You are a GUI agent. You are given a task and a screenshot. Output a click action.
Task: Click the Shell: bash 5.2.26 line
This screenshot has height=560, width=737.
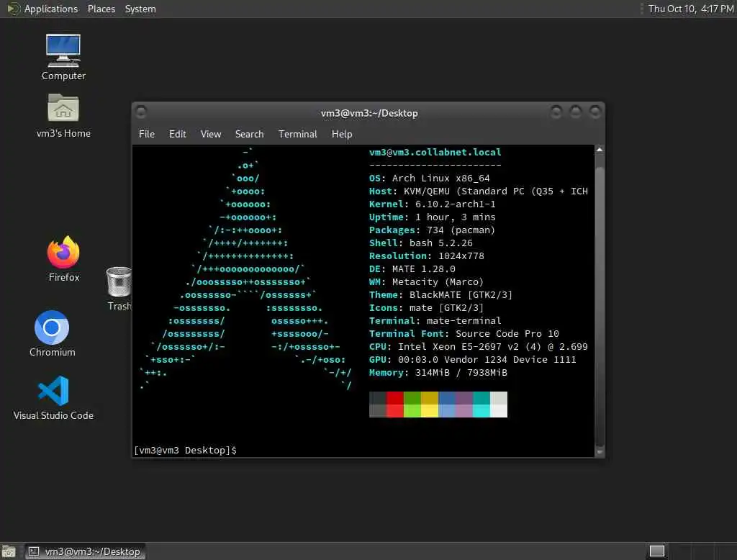coord(420,243)
